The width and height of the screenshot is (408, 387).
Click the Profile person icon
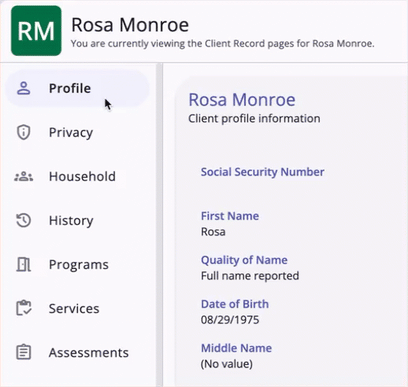tap(24, 88)
